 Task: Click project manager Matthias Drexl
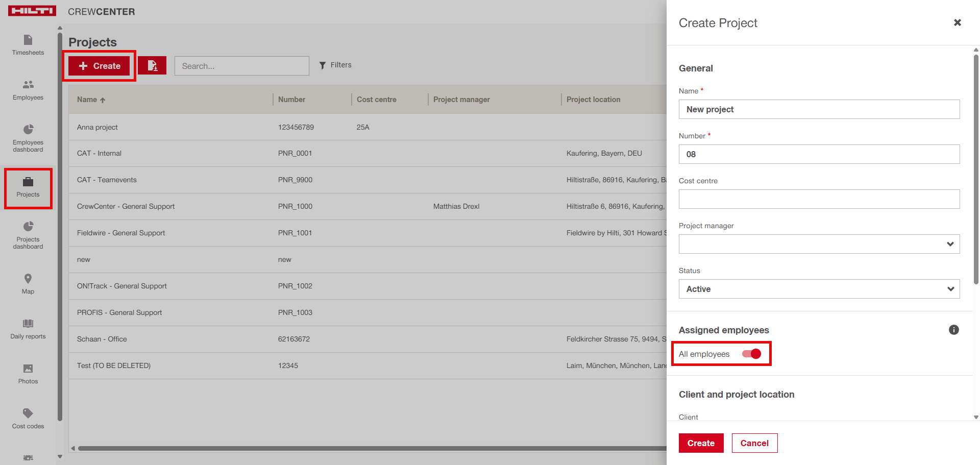point(456,206)
